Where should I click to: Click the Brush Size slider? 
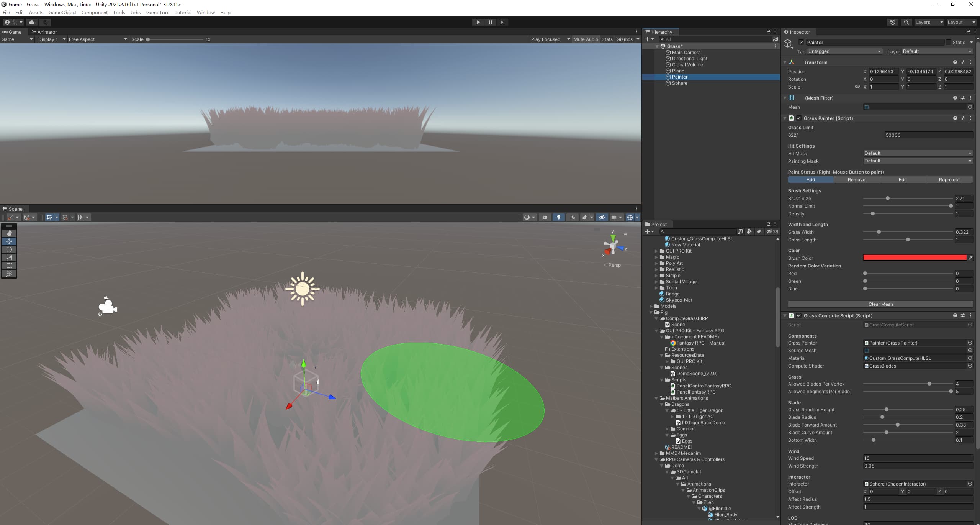(x=908, y=199)
